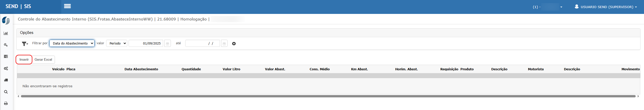Image resolution: width=644 pixels, height=110 pixels.
Task: Click the Inserir button
Action: click(24, 59)
